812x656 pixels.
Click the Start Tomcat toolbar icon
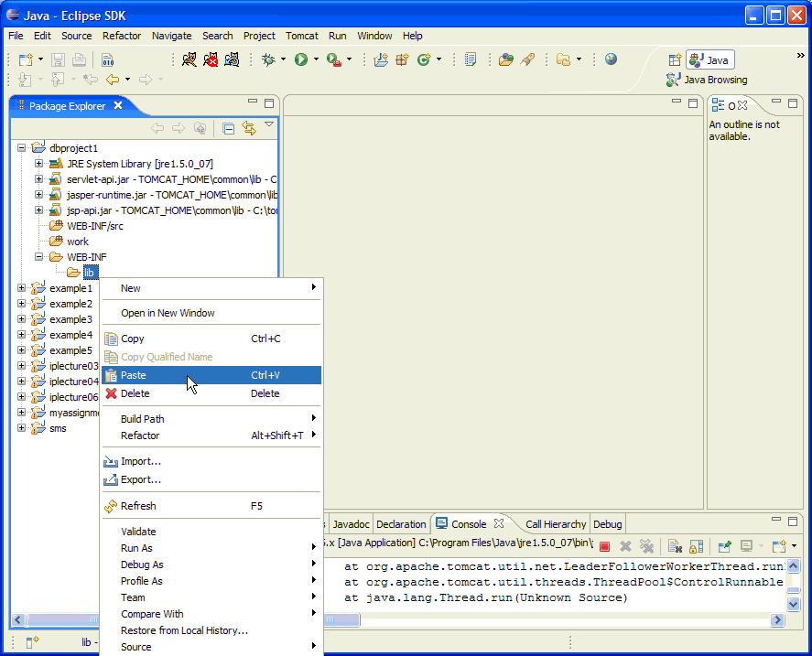189,59
